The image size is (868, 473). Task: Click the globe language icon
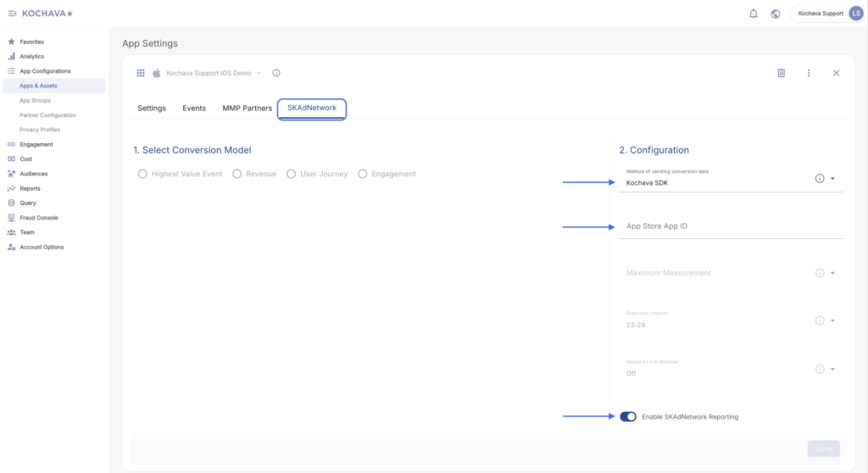776,14
